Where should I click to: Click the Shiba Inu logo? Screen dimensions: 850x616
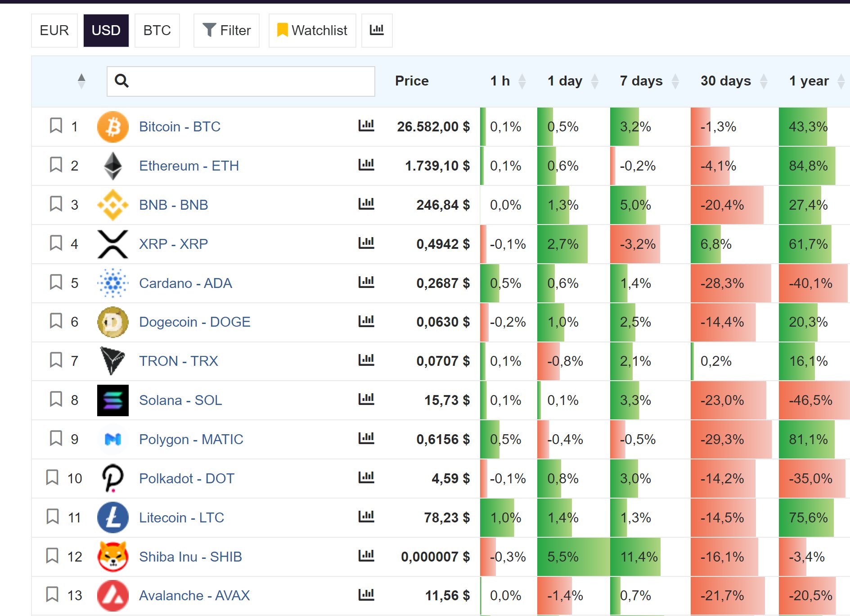tap(113, 557)
